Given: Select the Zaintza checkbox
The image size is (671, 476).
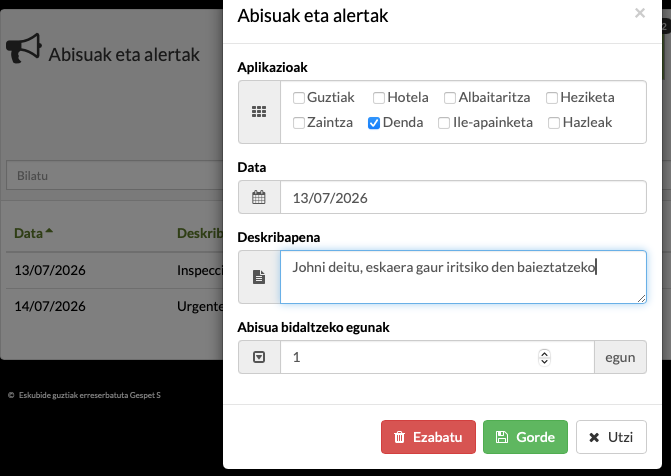Looking at the screenshot, I should (299, 123).
